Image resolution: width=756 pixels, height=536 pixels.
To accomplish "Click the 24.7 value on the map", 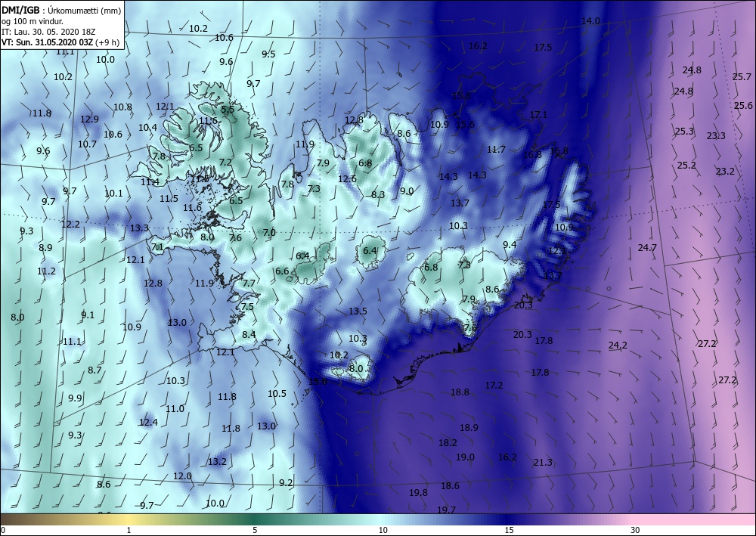I will (647, 248).
